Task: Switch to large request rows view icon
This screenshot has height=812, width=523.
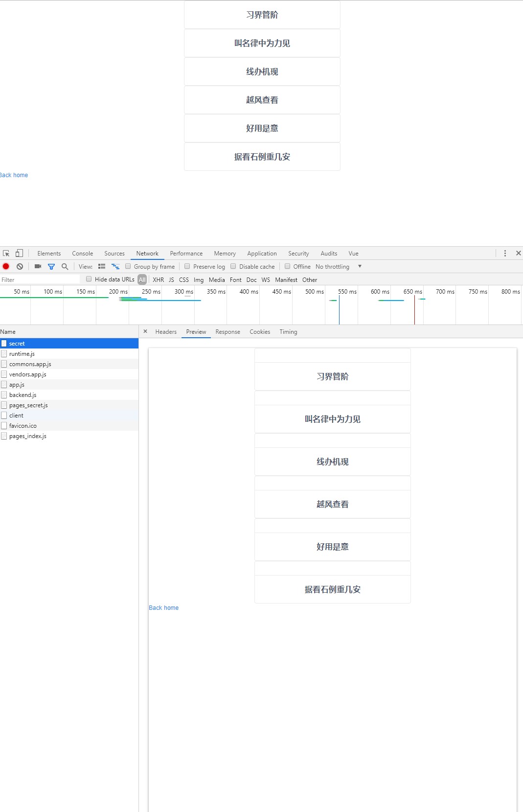Action: [102, 267]
